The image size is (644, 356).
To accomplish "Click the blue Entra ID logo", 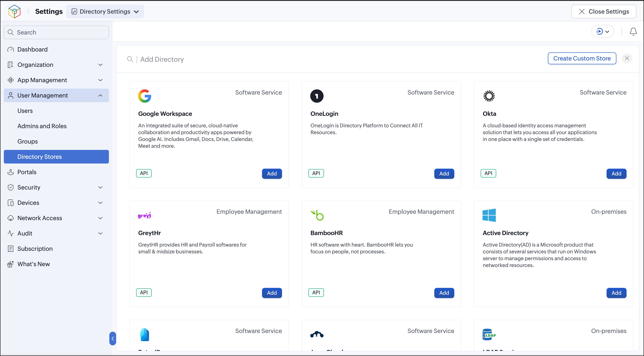I will [x=144, y=334].
